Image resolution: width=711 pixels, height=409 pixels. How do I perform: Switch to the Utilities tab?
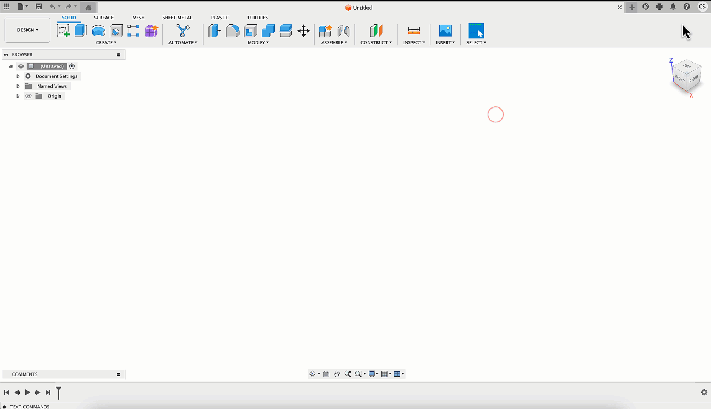pos(258,17)
